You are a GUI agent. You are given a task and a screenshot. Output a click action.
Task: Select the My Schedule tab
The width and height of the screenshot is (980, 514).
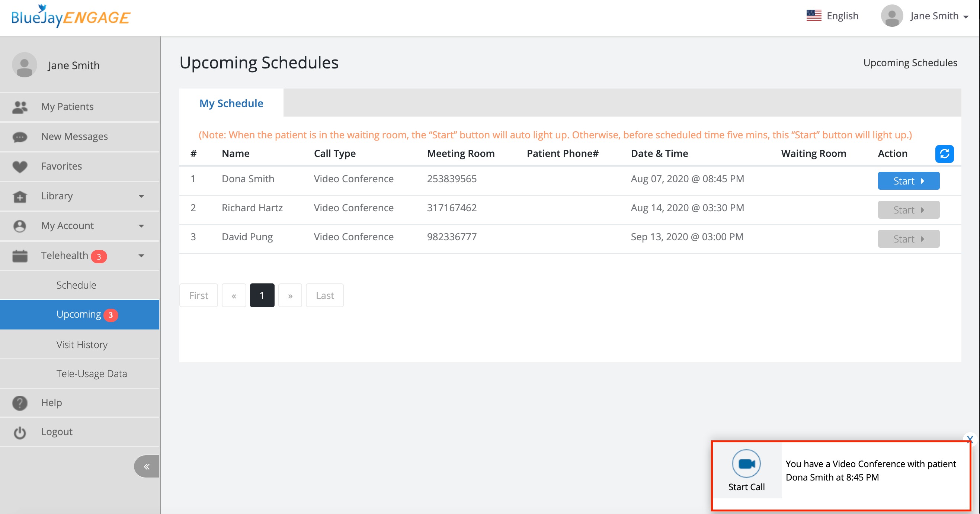point(231,103)
